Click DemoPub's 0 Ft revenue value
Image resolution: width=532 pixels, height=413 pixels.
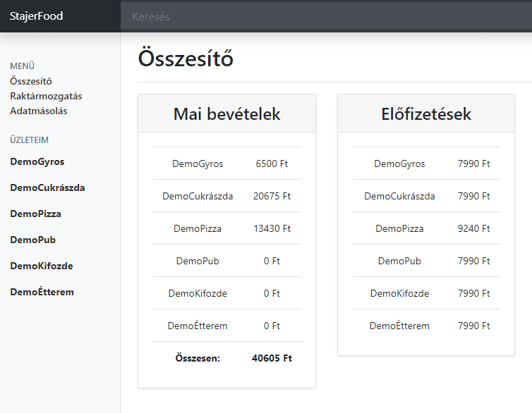click(272, 261)
